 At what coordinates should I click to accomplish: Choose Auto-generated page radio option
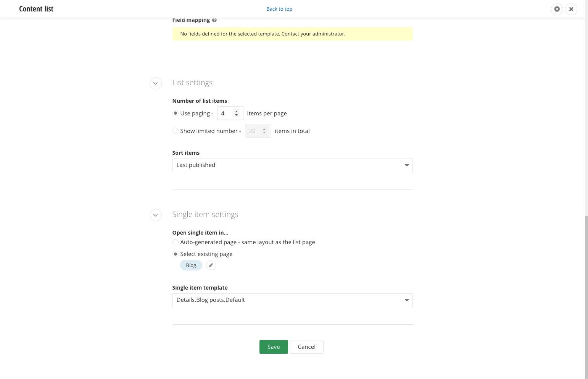tap(176, 242)
